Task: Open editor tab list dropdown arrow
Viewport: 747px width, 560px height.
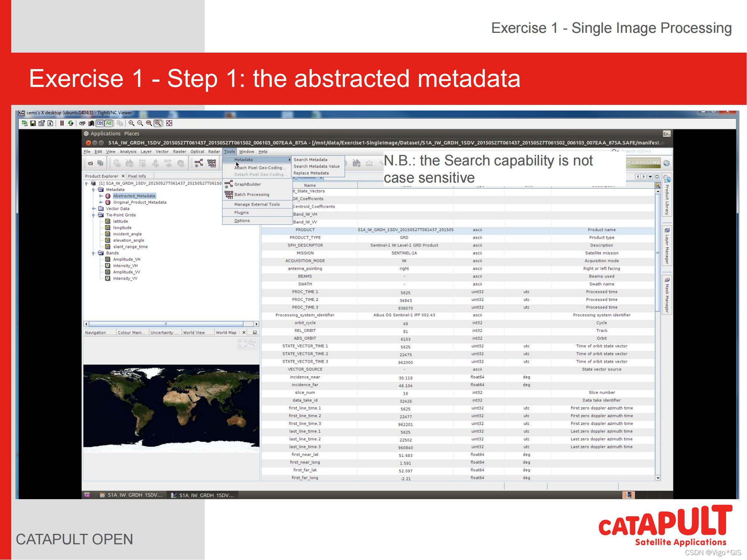Action: [x=651, y=177]
